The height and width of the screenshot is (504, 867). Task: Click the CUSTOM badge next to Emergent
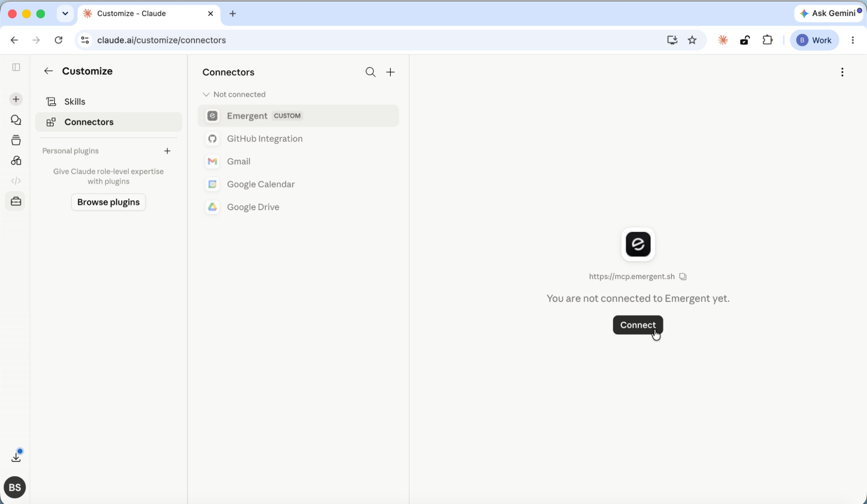point(287,116)
